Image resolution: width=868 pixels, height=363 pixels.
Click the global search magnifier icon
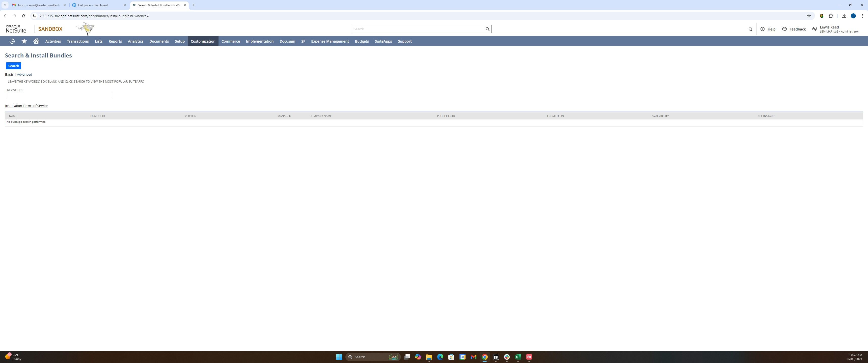487,29
